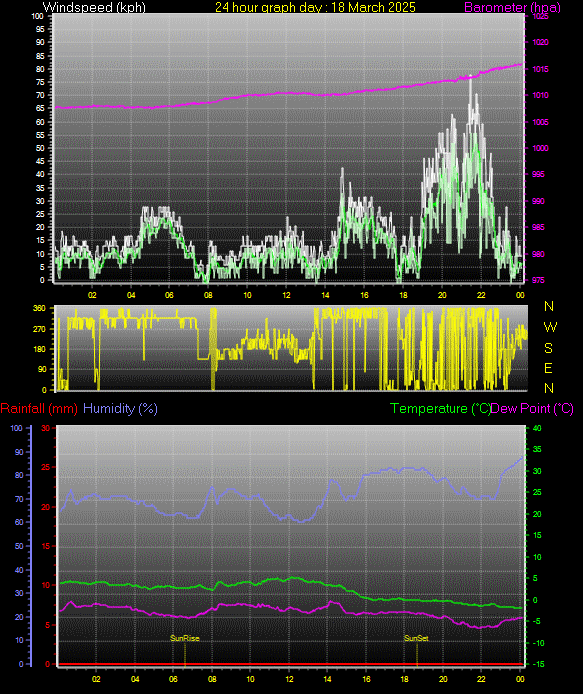The height and width of the screenshot is (694, 583).
Task: Click the Humidity (%) legend label
Action: pyautogui.click(x=120, y=408)
